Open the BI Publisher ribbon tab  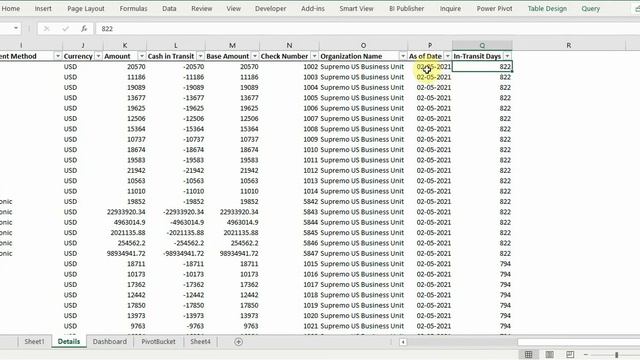point(407,9)
